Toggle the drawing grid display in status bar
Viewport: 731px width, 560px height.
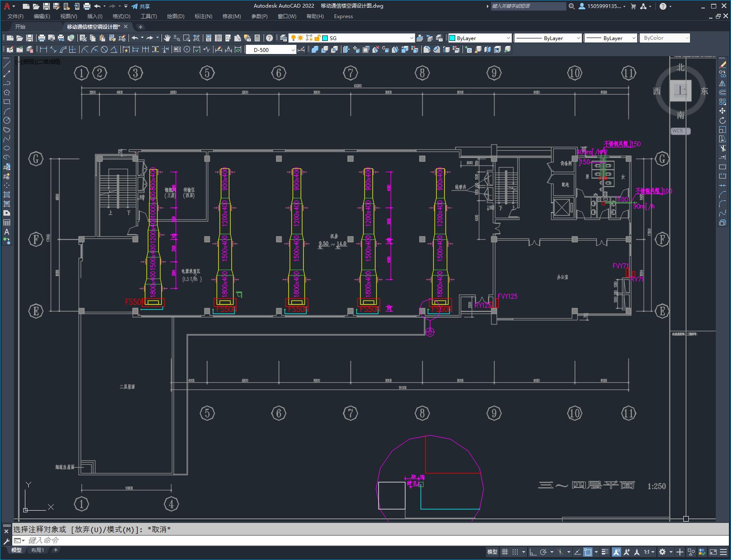click(x=505, y=552)
